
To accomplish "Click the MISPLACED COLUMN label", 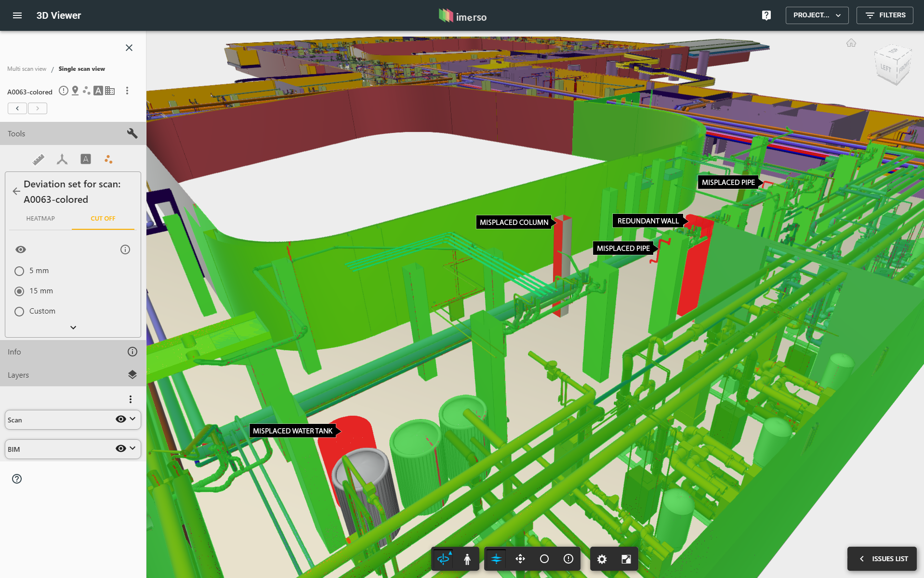I will coord(514,222).
